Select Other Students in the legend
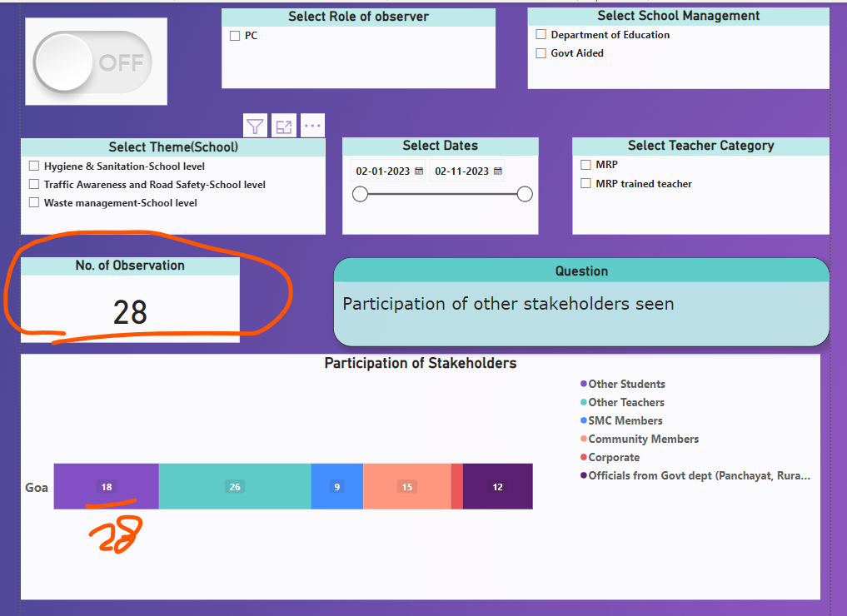 (622, 384)
